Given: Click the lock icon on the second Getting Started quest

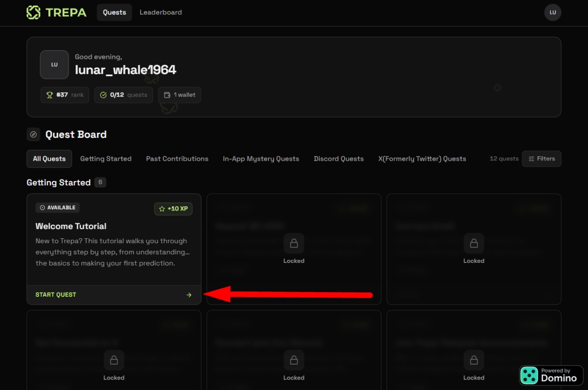Looking at the screenshot, I should click(294, 243).
